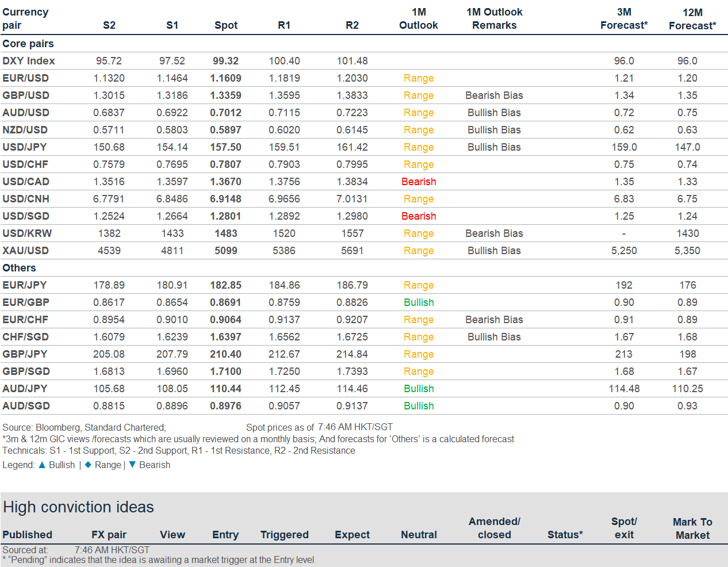Click the Source: Bloomberg, Standard Chartered text
Viewport: 728px width, 567px height.
84,427
